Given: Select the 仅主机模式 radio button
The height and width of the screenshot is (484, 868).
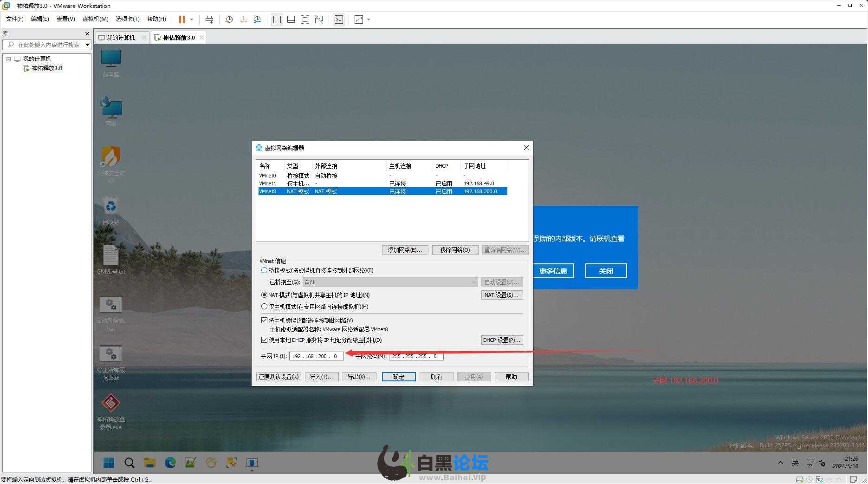Looking at the screenshot, I should pos(264,307).
